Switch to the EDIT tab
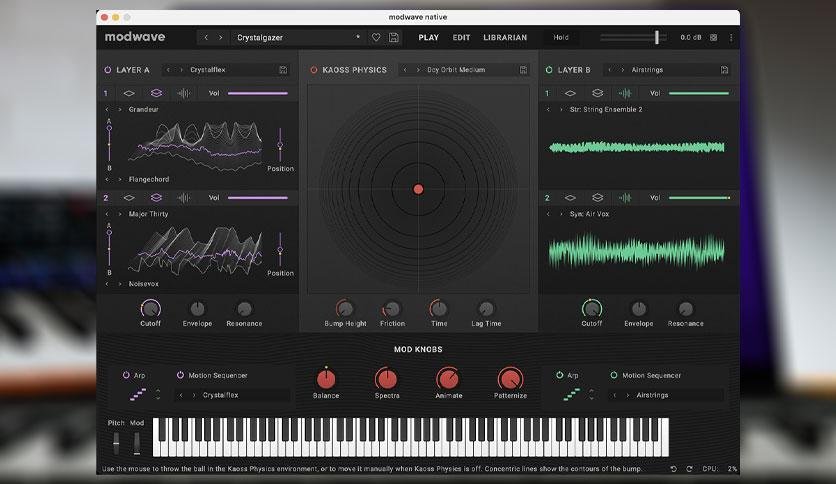 pos(461,37)
